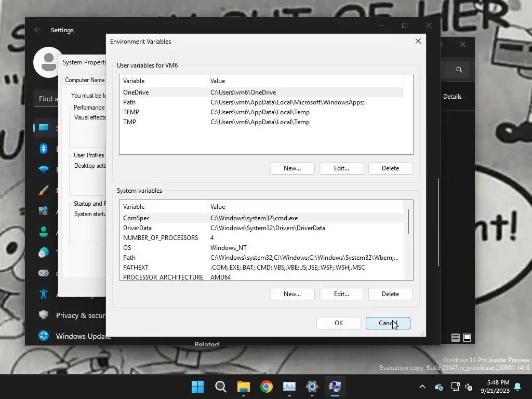The height and width of the screenshot is (399, 532).
Task: Switch to large thumbnails view icon
Action: pos(467,338)
